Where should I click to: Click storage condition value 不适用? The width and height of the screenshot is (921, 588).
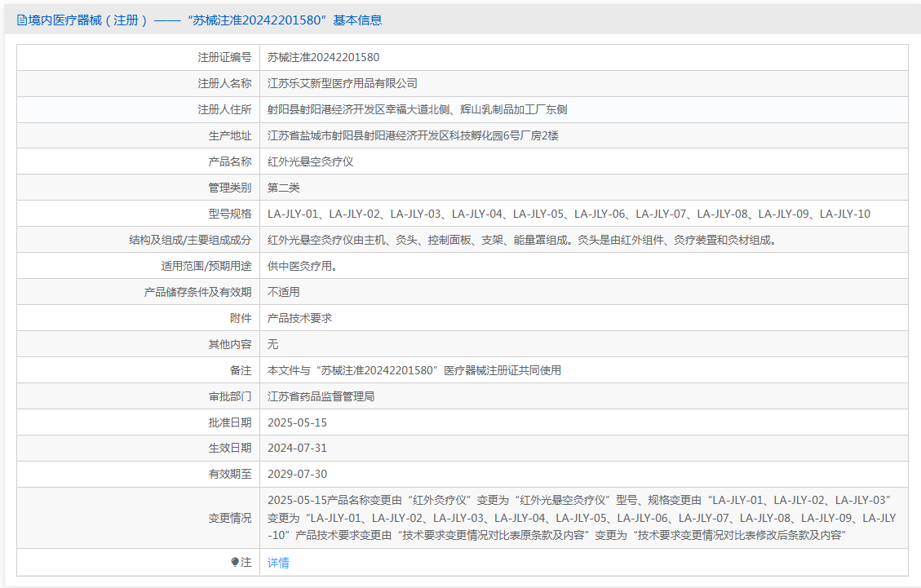(284, 292)
